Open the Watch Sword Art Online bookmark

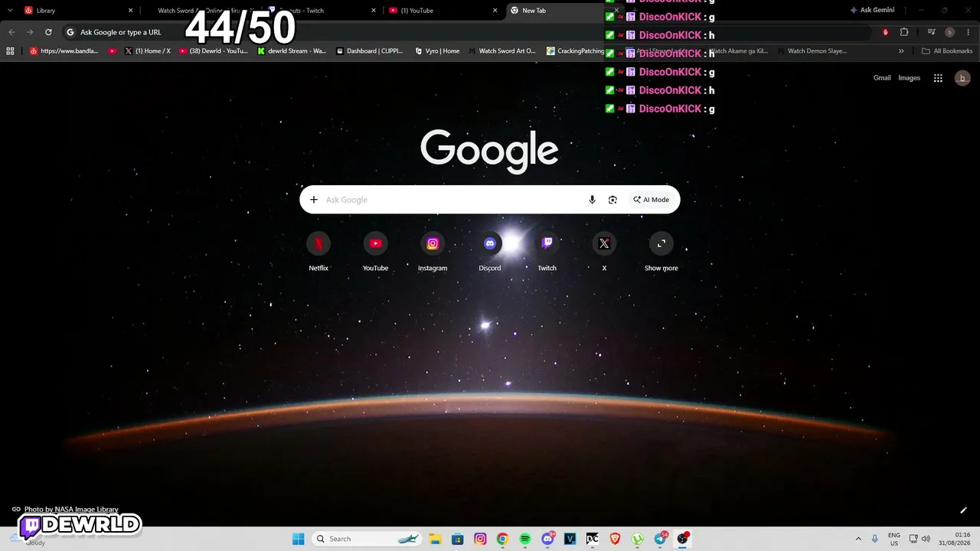[501, 51]
